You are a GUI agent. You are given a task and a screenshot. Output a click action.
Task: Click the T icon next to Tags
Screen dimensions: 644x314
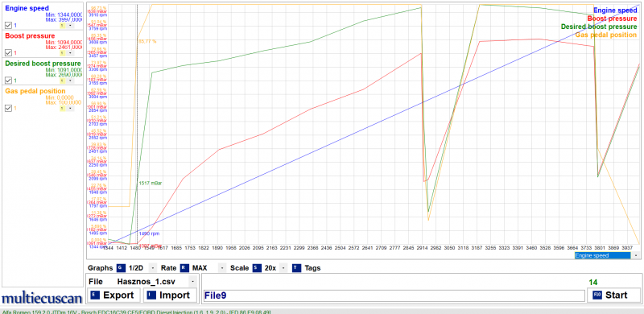coord(296,268)
